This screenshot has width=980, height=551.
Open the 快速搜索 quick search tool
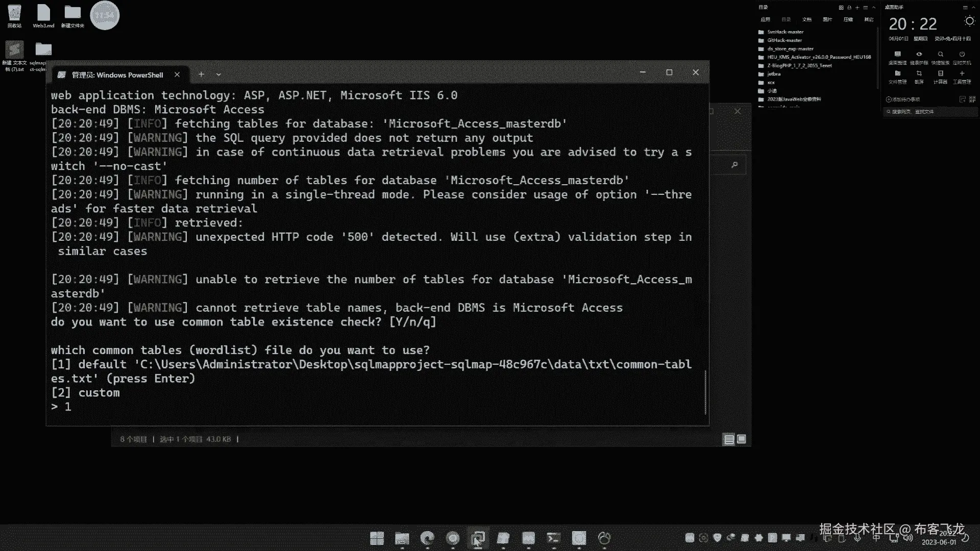940,54
